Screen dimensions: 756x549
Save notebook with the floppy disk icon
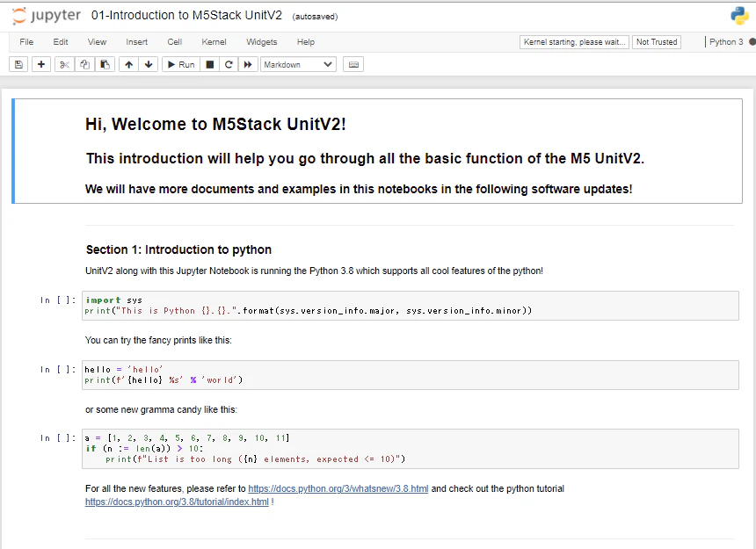18,64
